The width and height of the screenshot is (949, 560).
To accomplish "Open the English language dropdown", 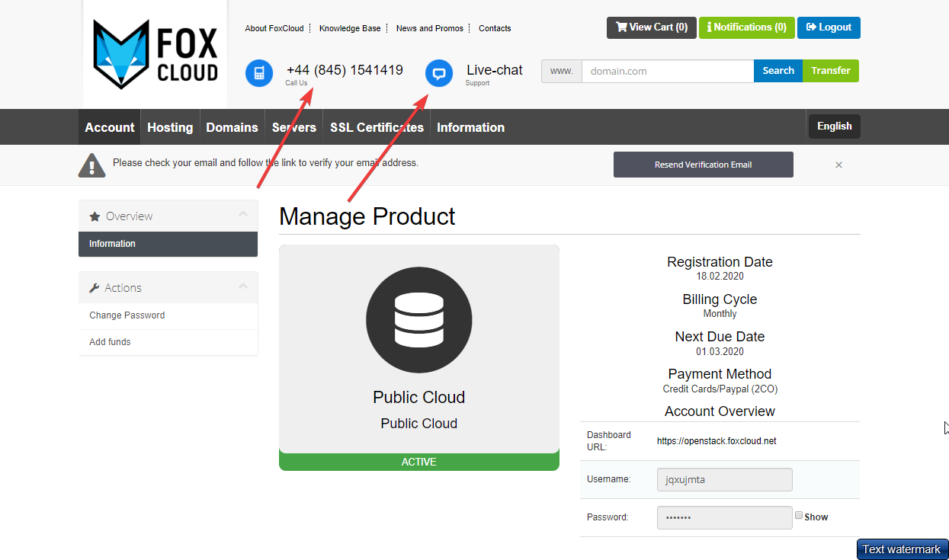I will coord(834,126).
